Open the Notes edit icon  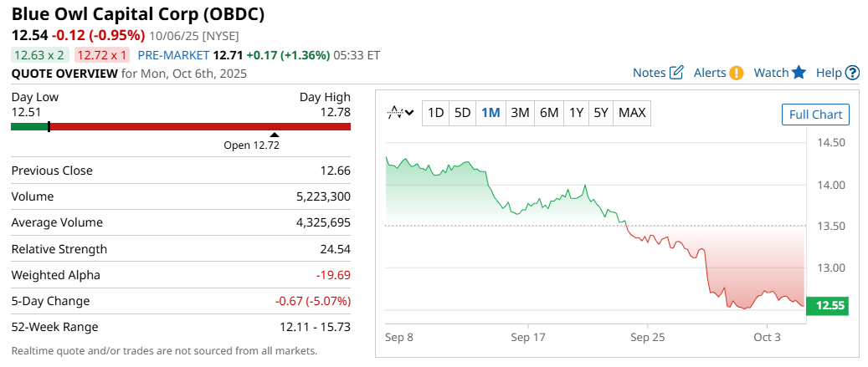point(676,73)
